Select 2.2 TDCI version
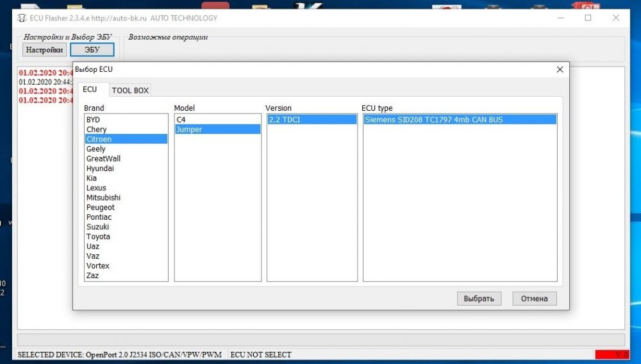The image size is (641, 364). (312, 120)
